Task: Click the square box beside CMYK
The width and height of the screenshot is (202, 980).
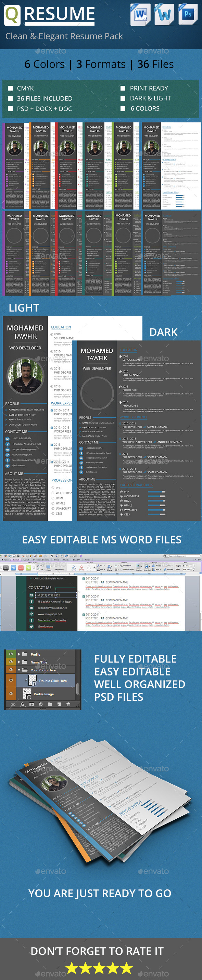Action: 11,88
